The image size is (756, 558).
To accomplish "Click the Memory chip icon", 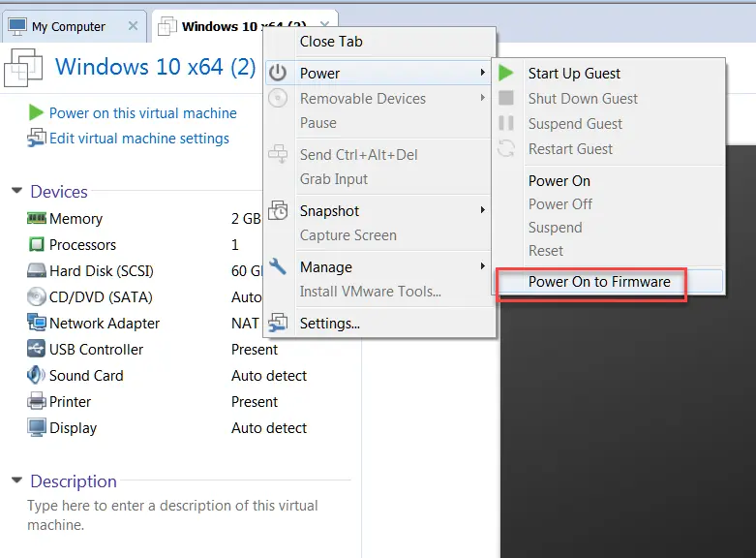I will pyautogui.click(x=37, y=218).
